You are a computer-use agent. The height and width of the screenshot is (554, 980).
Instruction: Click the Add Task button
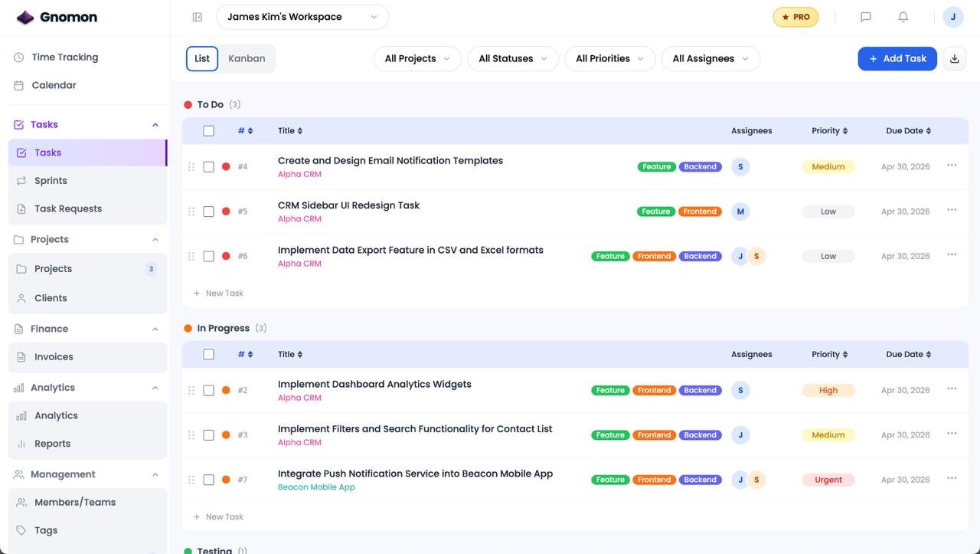(x=897, y=58)
